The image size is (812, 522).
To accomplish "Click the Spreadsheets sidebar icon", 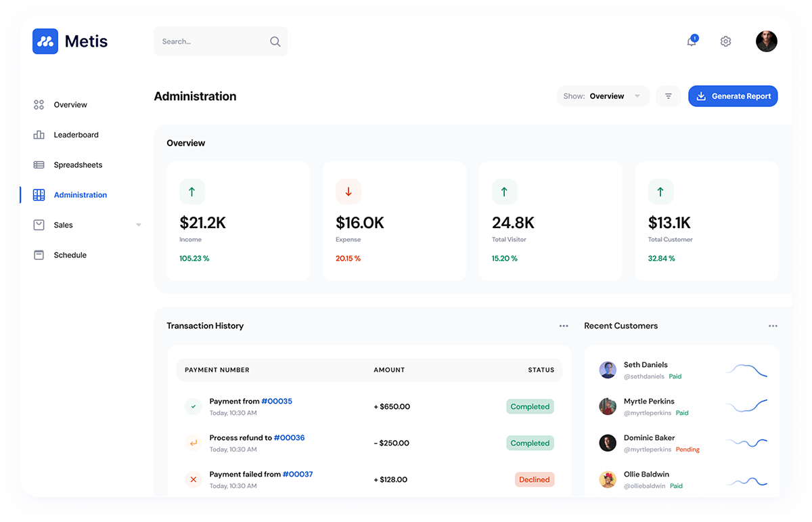I will pyautogui.click(x=39, y=165).
